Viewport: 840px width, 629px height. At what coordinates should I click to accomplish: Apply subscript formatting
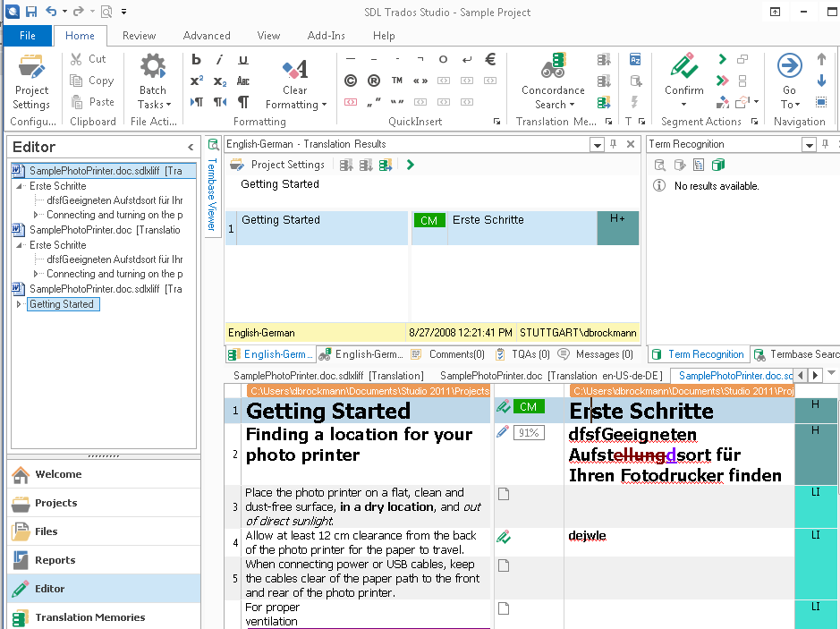tap(220, 81)
